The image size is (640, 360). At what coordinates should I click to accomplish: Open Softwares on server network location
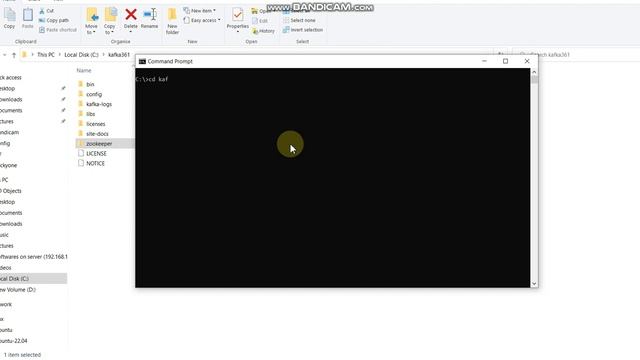pyautogui.click(x=33, y=257)
